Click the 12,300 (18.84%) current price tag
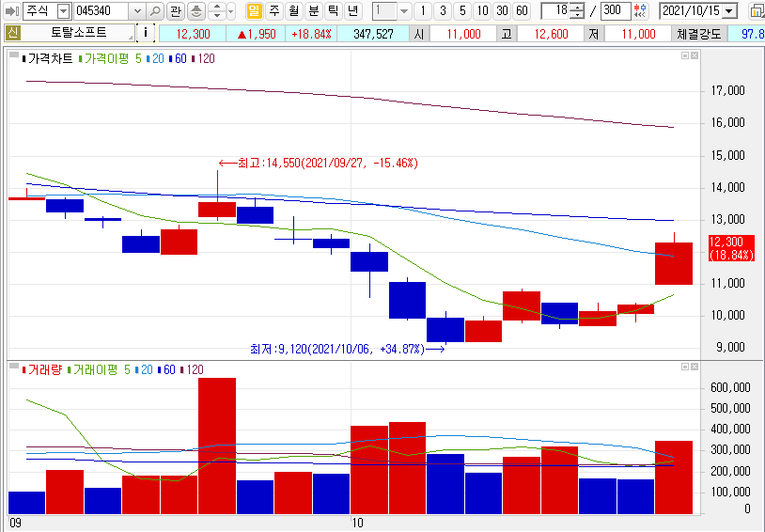This screenshot has height=532, width=765. pos(731,248)
